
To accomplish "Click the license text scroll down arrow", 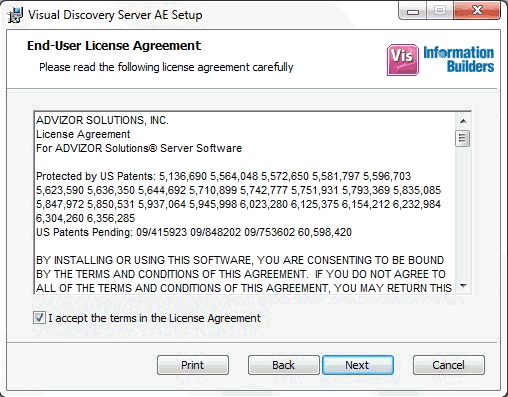I will 463,286.
